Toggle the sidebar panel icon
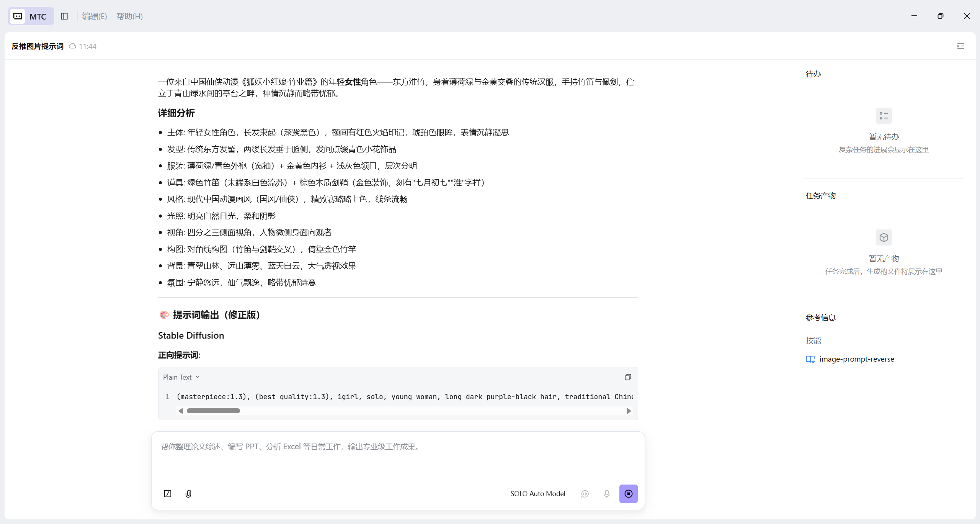 (x=64, y=16)
